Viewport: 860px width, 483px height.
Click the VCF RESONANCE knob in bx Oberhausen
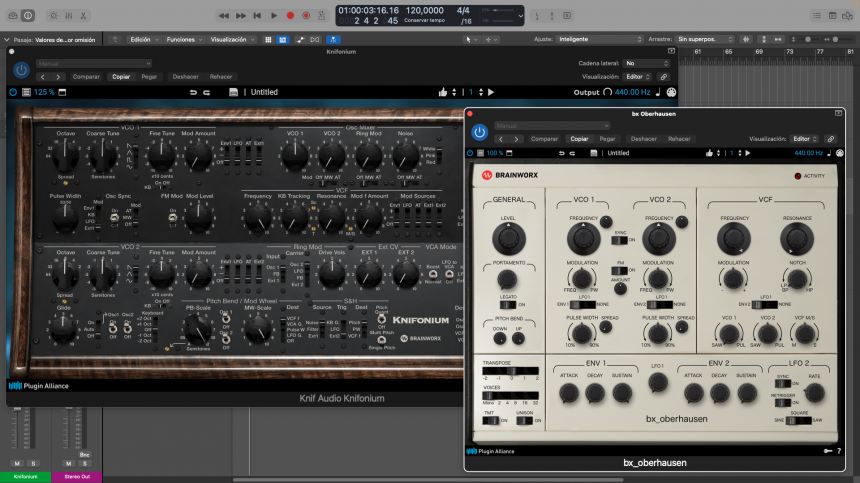tap(796, 239)
